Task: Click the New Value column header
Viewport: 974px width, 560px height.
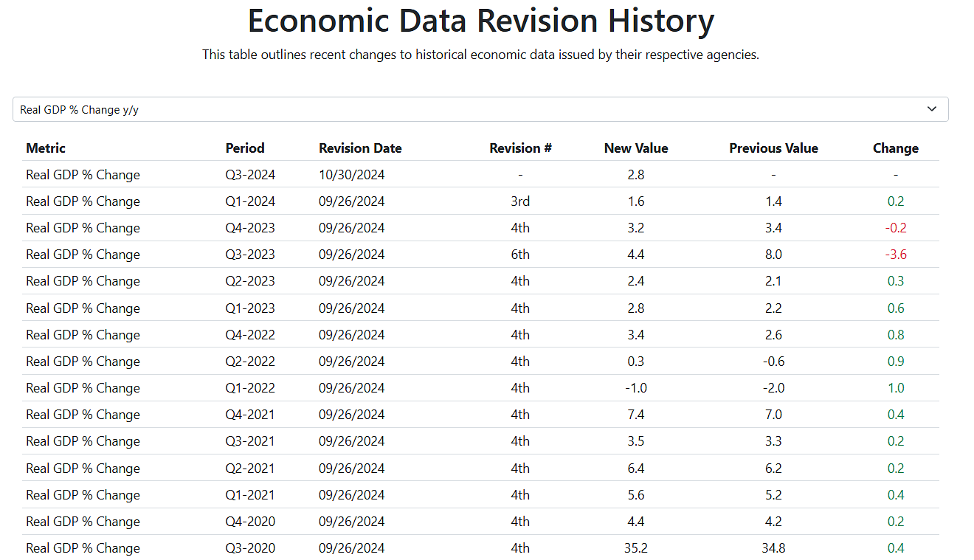Action: click(x=636, y=148)
